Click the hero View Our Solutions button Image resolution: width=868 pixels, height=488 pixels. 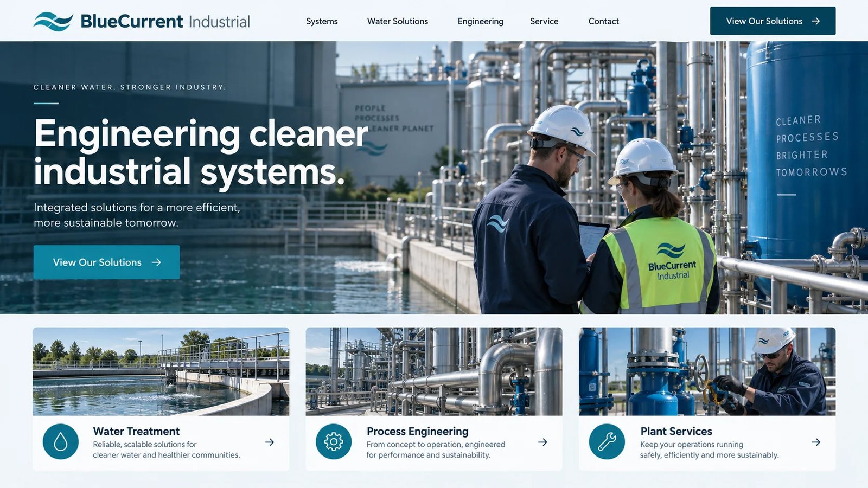(107, 262)
